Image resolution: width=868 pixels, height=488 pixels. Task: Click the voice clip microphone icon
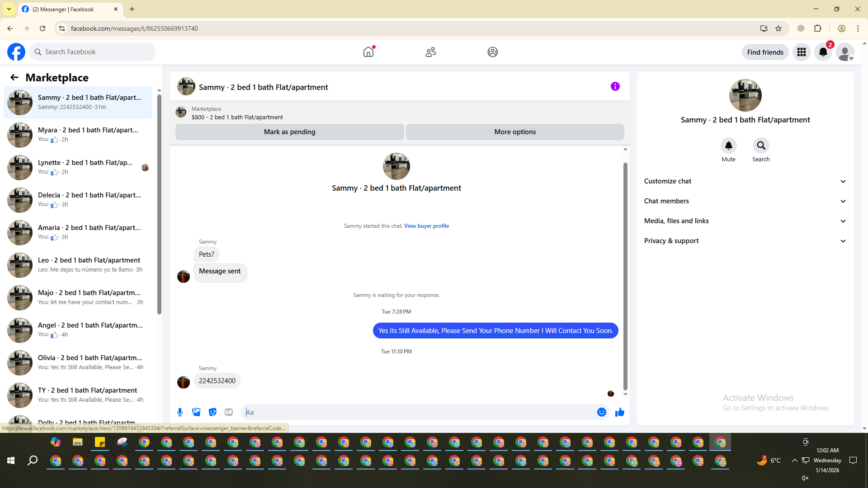coord(180,412)
